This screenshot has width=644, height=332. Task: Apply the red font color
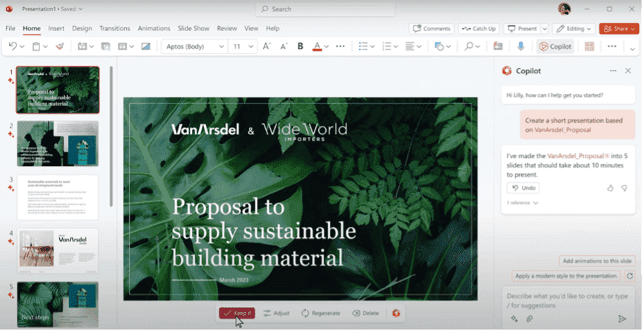pos(317,47)
